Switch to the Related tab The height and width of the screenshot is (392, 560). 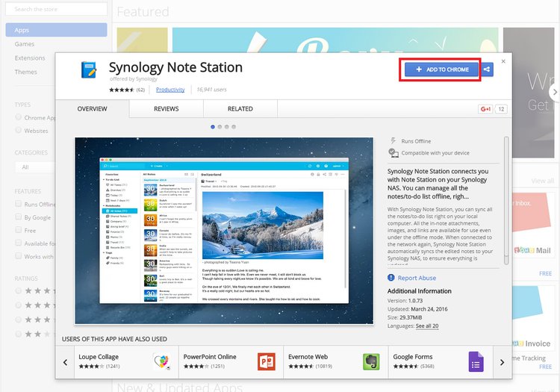[240, 109]
